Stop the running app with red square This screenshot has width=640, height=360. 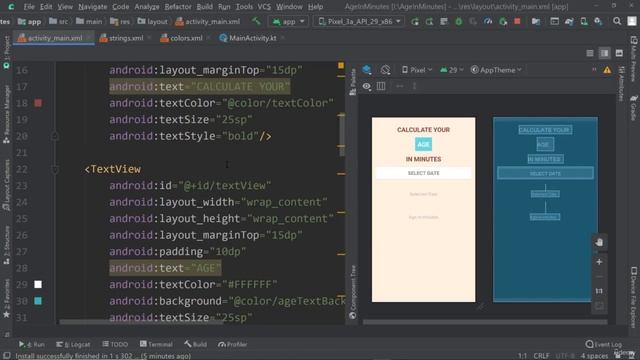click(517, 21)
